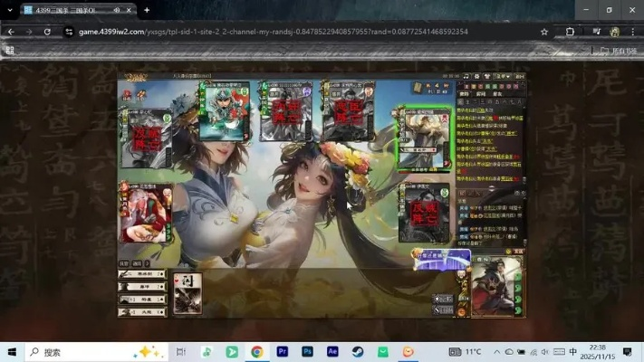644x362 pixels.
Task: Click the send button beside chat input
Action: 519,252
